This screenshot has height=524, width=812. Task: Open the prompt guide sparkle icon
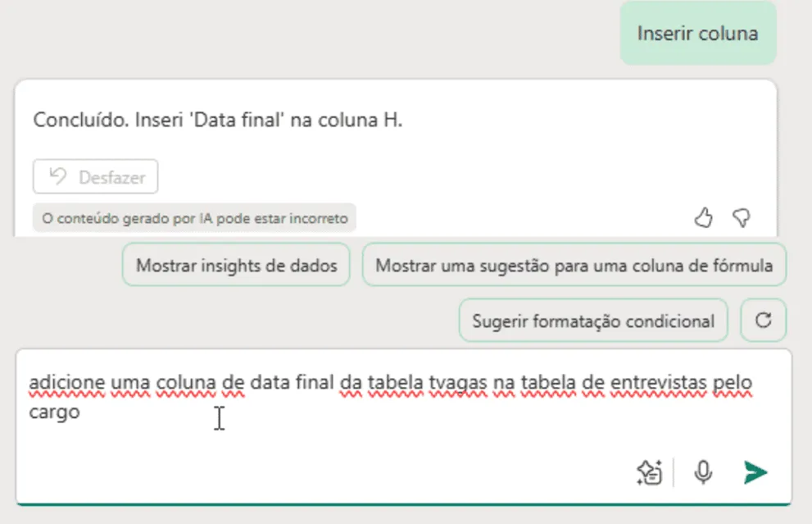click(650, 472)
